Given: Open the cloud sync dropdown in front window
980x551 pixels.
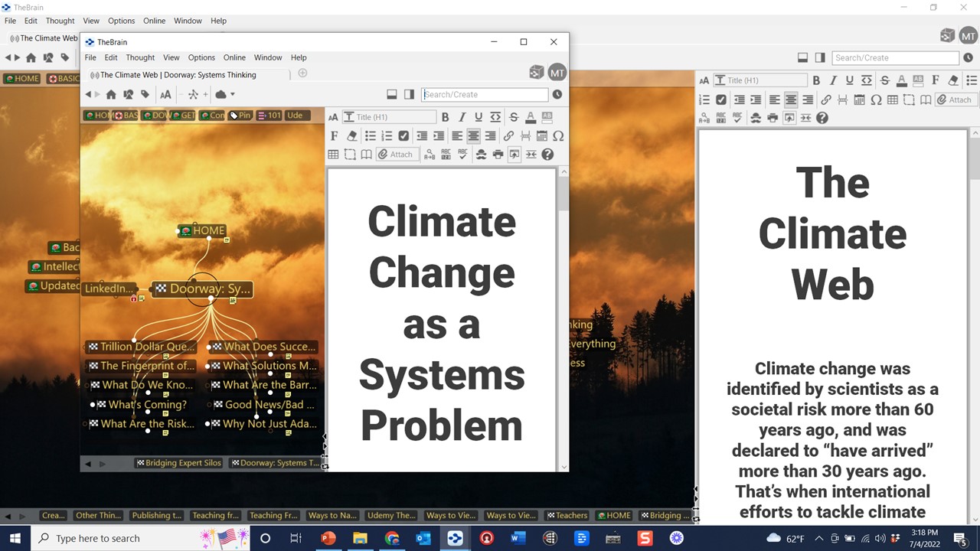Looking at the screenshot, I should coord(224,95).
